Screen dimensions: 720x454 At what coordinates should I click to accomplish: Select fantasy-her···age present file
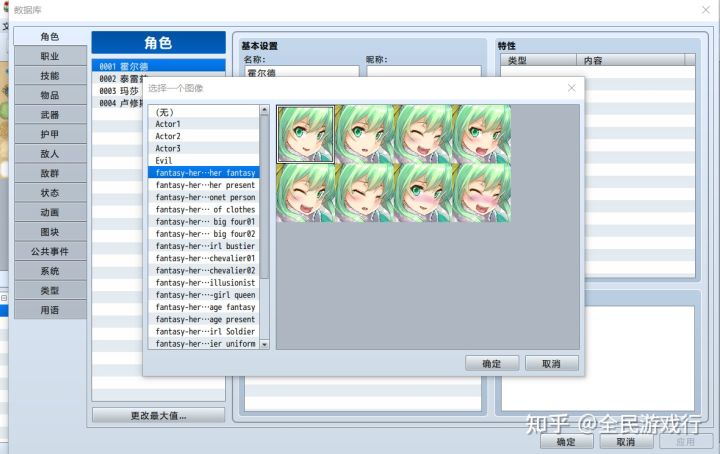(x=204, y=319)
